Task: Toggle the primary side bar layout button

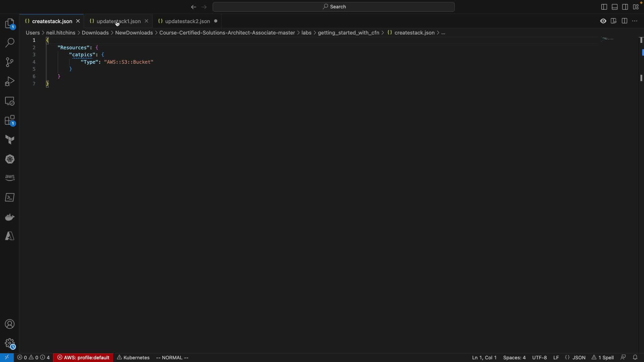Action: [x=604, y=7]
